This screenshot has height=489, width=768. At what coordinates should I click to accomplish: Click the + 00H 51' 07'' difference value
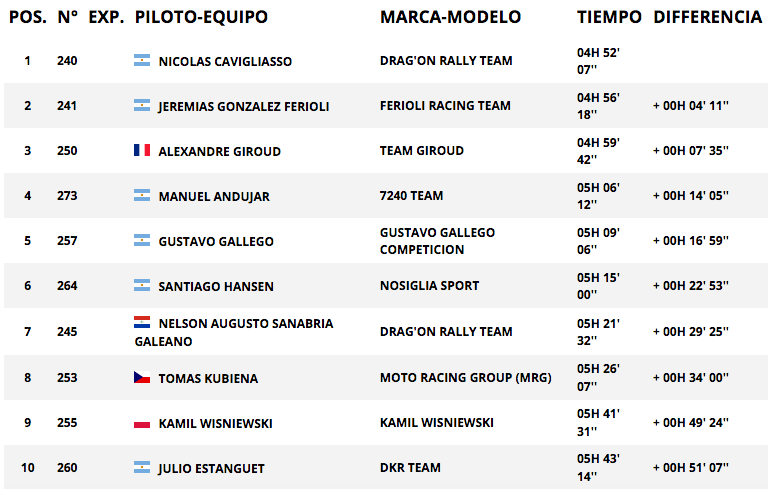pos(691,468)
